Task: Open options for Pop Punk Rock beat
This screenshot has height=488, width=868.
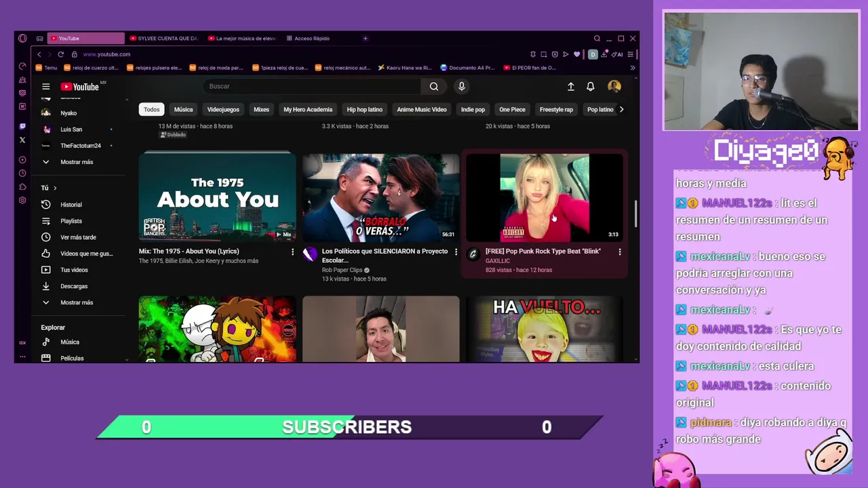Action: click(x=619, y=251)
